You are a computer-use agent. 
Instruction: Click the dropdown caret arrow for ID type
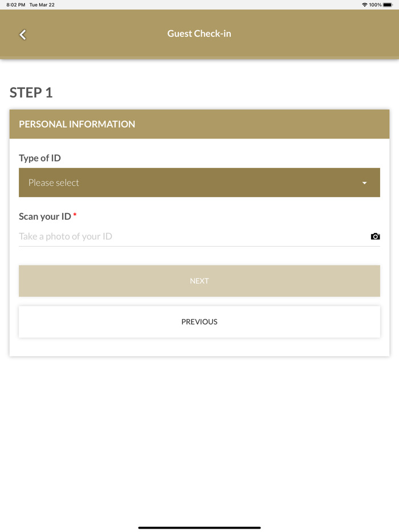click(364, 183)
